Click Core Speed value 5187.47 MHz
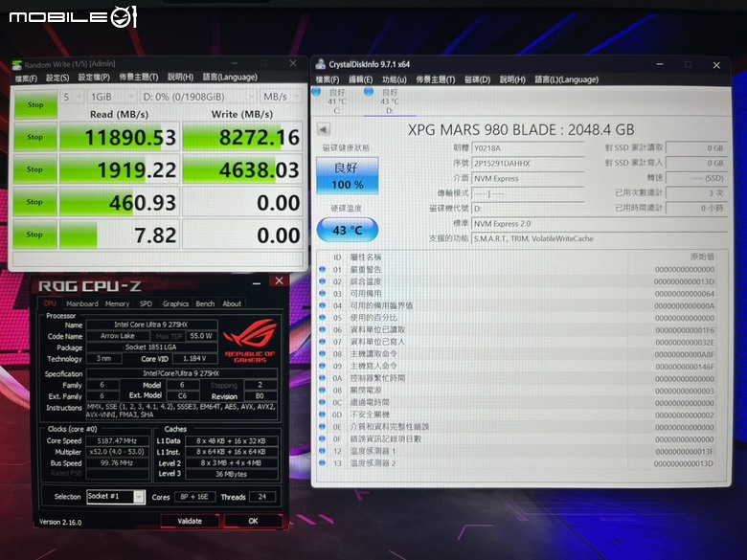The height and width of the screenshot is (560, 747). tap(117, 441)
